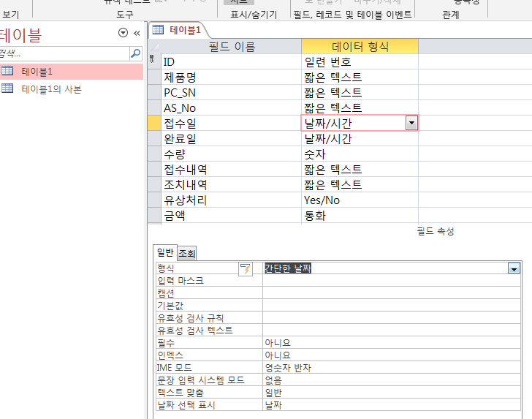
Task: Click the 날짜 선택 표시 value 날짜
Action: [x=392, y=404]
